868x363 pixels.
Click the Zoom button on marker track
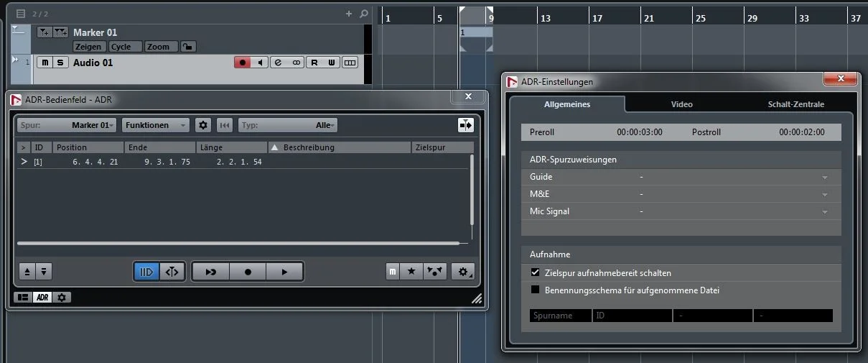click(161, 47)
